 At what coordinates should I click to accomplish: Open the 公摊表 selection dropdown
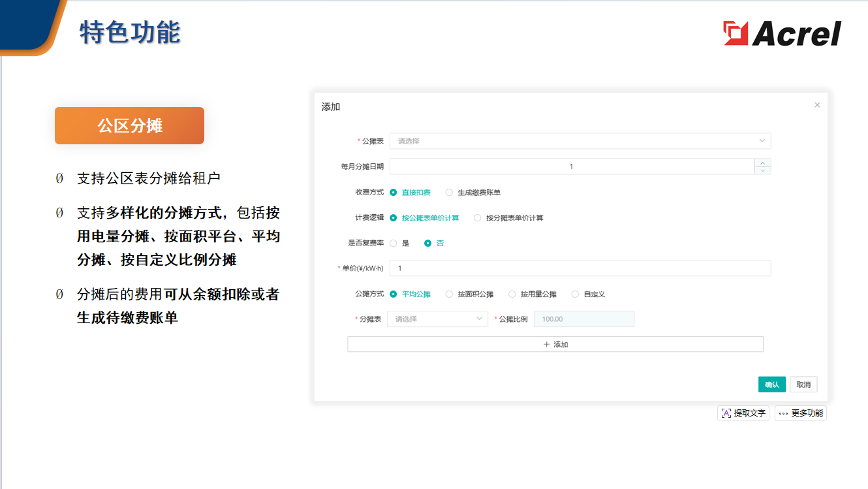581,141
